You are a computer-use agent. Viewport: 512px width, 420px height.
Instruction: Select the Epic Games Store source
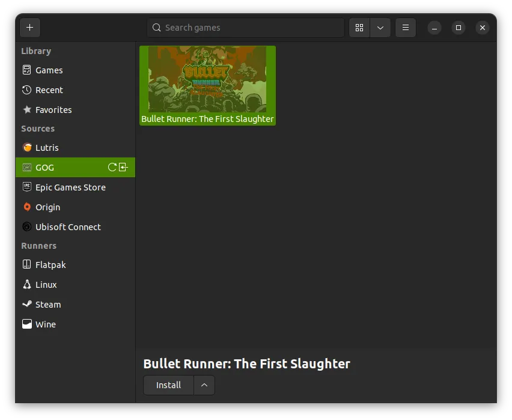click(70, 187)
